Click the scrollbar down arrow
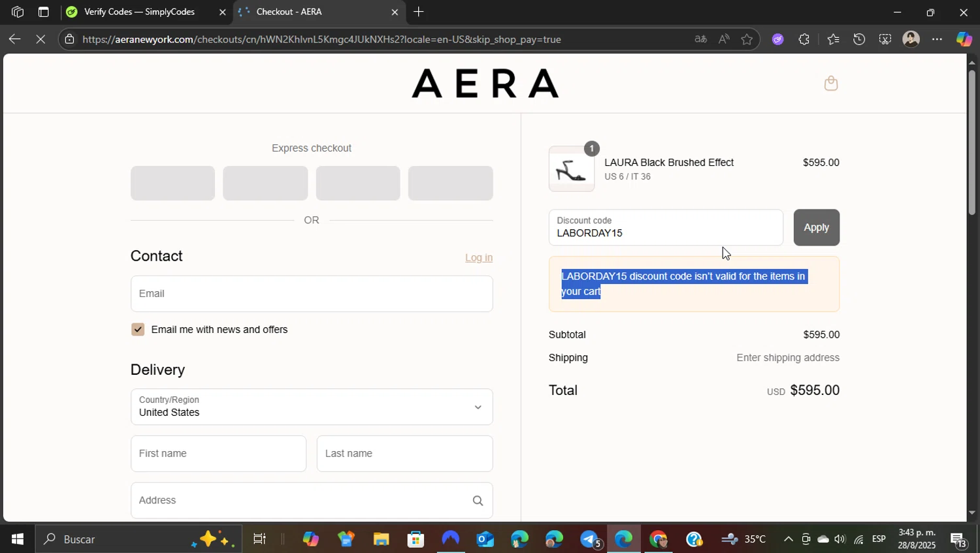This screenshot has width=980, height=553. (972, 513)
